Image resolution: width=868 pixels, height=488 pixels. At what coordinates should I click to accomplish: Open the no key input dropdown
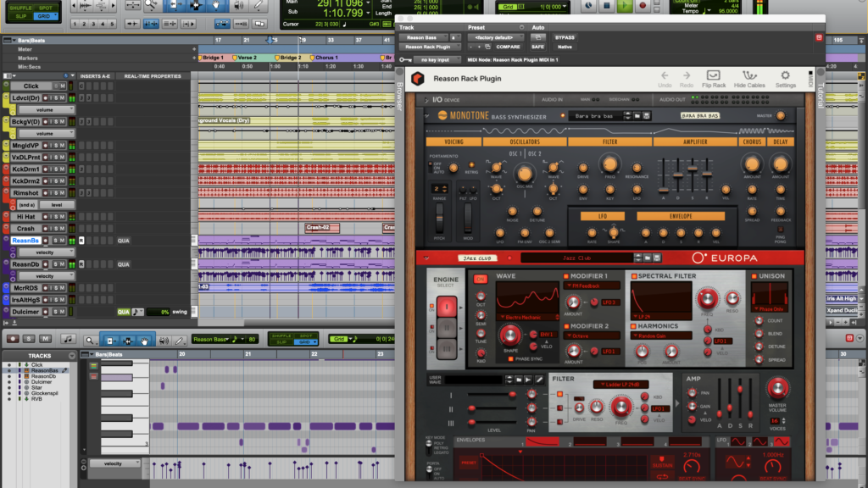point(437,60)
